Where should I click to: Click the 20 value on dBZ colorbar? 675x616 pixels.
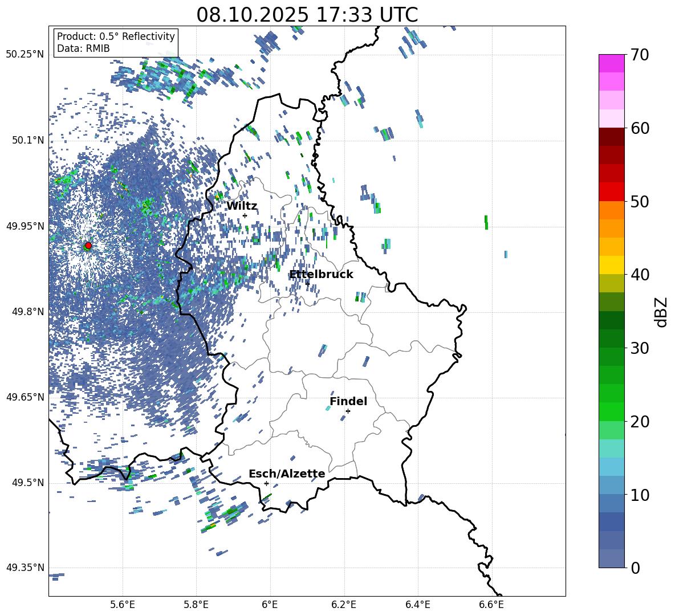point(639,422)
